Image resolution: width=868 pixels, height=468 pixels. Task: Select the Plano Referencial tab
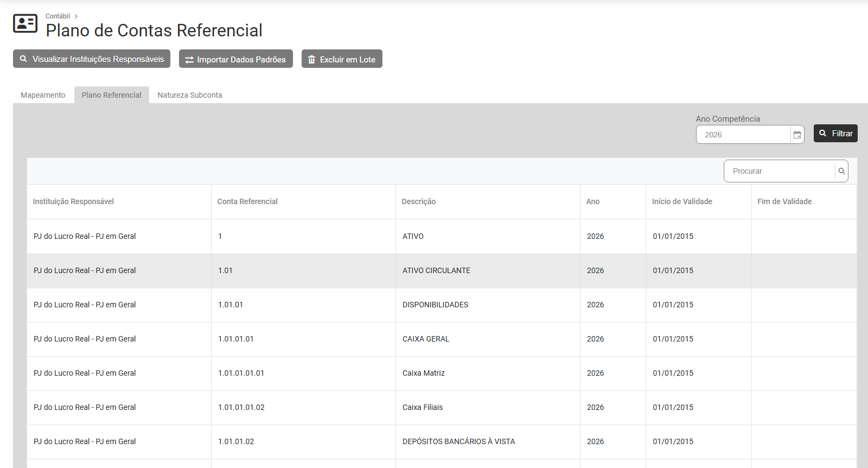click(x=111, y=95)
